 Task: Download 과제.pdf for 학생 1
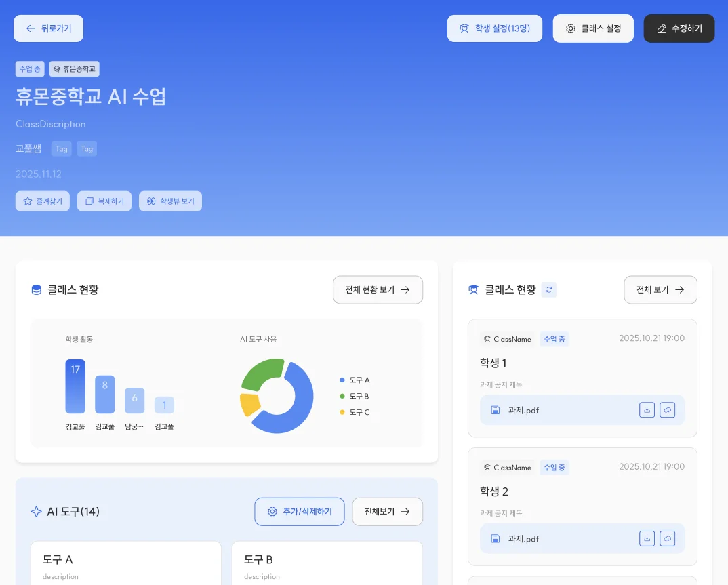[x=647, y=410]
